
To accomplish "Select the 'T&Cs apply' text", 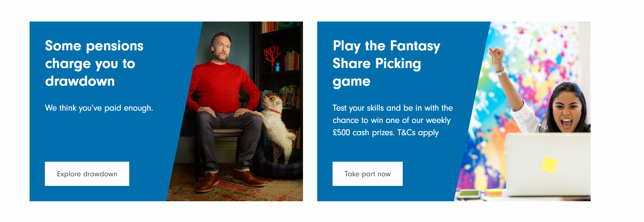I will click(418, 133).
